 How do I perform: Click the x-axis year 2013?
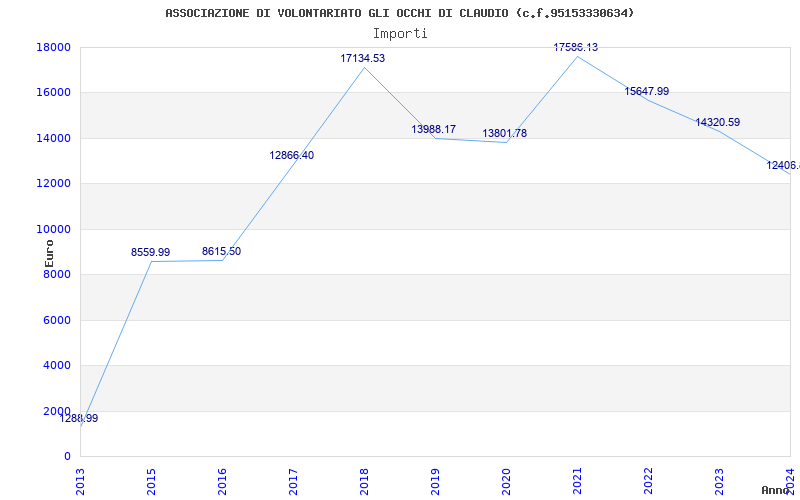click(x=80, y=481)
